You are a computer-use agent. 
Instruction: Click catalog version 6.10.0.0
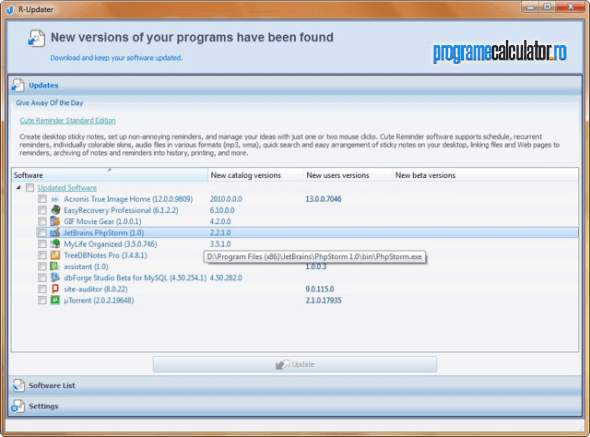pyautogui.click(x=222, y=210)
